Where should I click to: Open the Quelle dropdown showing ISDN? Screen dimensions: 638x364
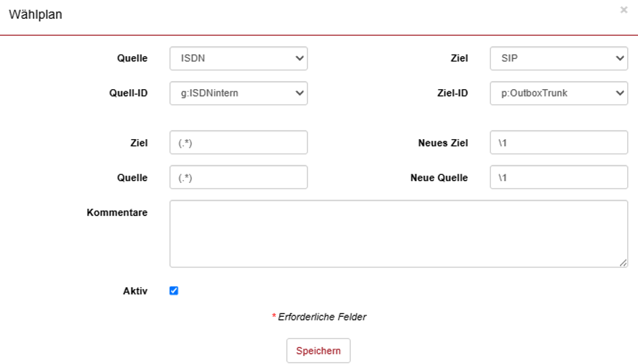click(x=239, y=58)
